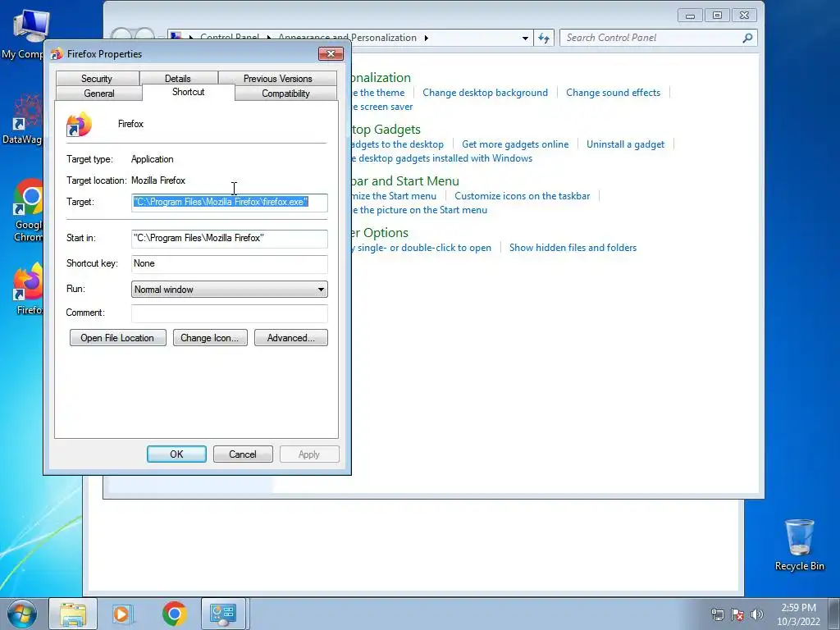Click Get more gadgets online link

pyautogui.click(x=515, y=144)
